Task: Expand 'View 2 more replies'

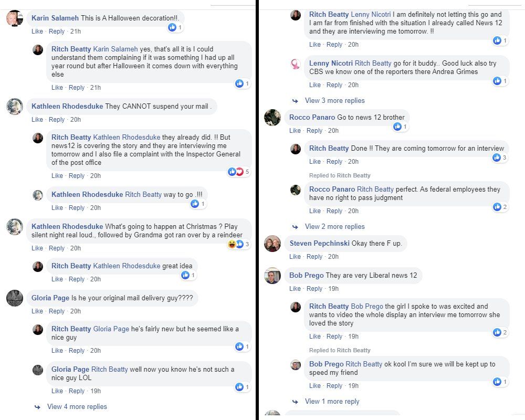Action: click(334, 226)
